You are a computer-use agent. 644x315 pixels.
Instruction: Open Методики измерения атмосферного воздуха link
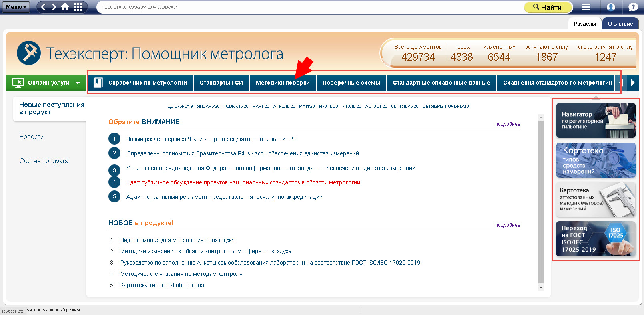point(206,251)
